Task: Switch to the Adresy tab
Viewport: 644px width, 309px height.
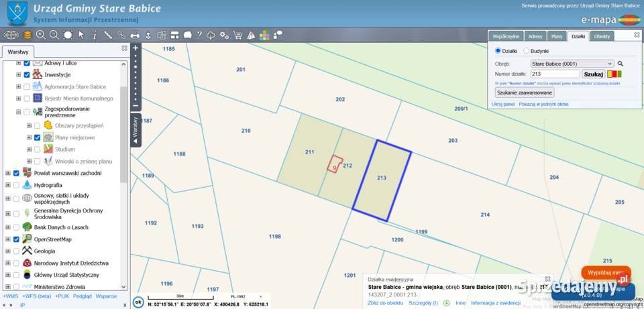Action: tap(535, 36)
